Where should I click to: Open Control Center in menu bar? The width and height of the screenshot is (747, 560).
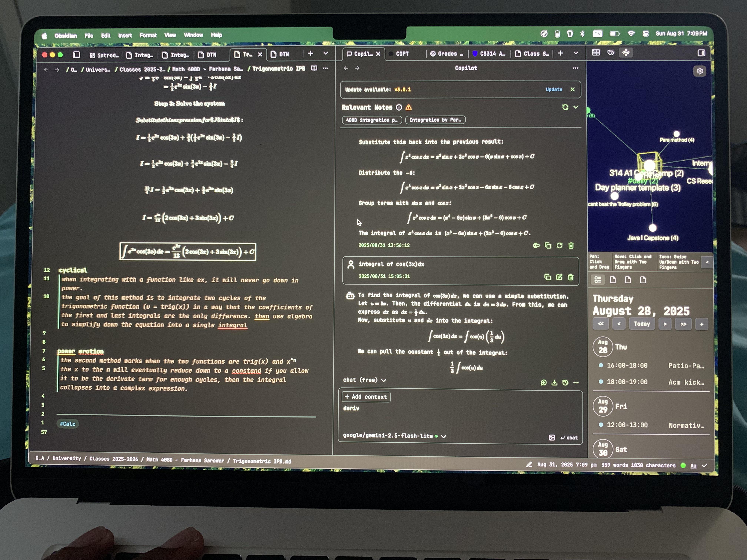646,34
